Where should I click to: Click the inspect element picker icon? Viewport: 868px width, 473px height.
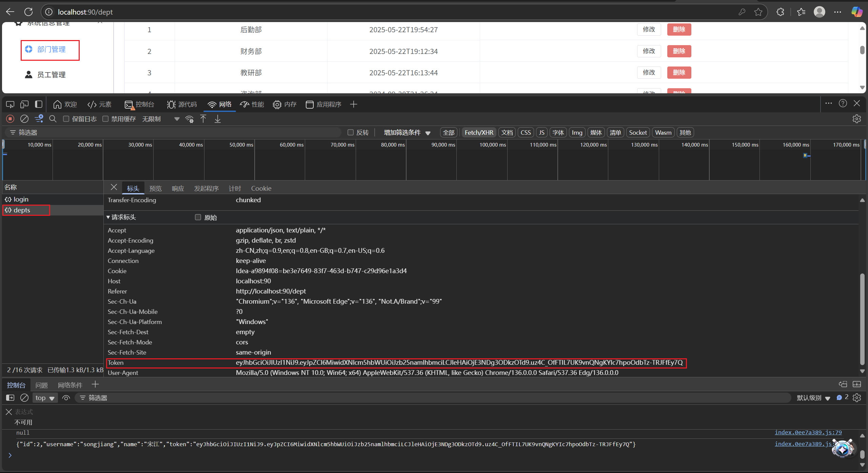coord(10,105)
